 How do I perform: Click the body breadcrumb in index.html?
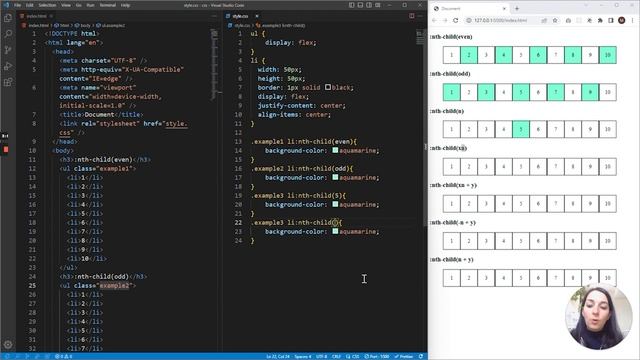(83, 25)
